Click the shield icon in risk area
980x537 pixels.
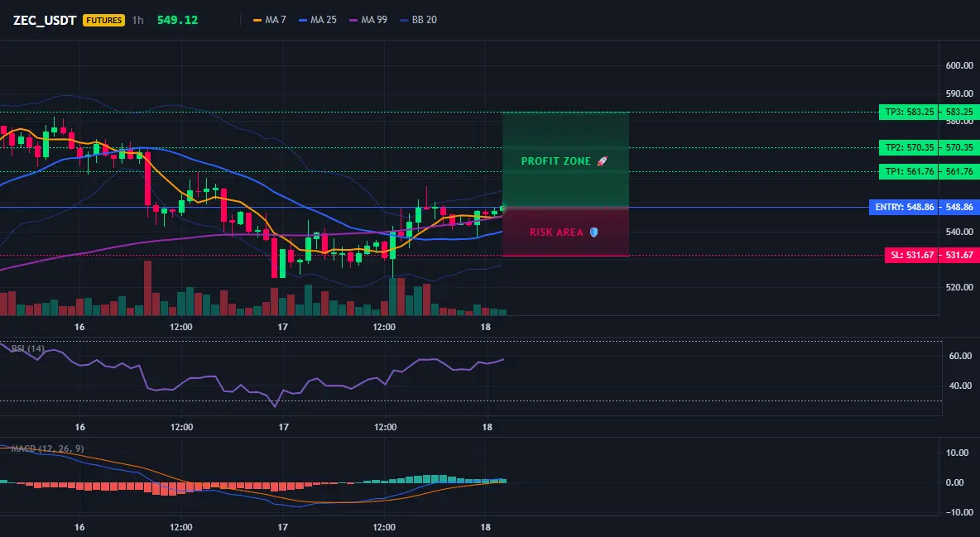point(593,233)
